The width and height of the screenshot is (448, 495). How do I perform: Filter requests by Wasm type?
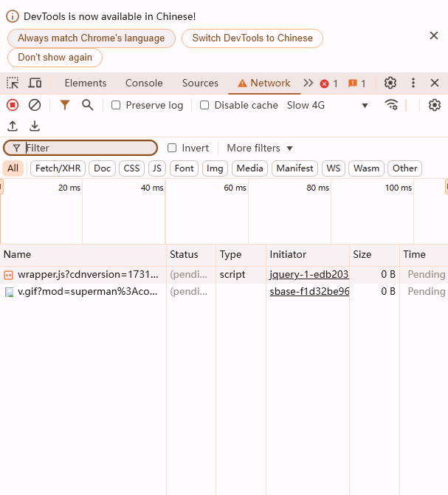point(366,168)
